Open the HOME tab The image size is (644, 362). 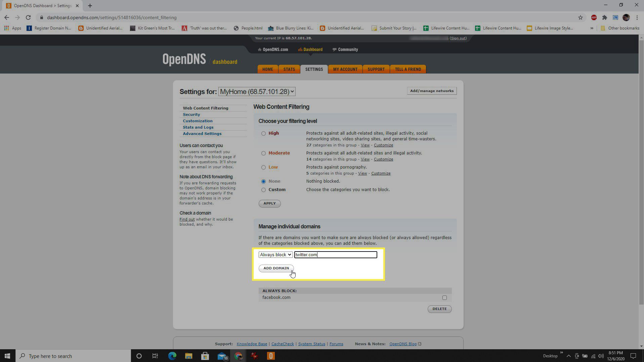coord(268,69)
